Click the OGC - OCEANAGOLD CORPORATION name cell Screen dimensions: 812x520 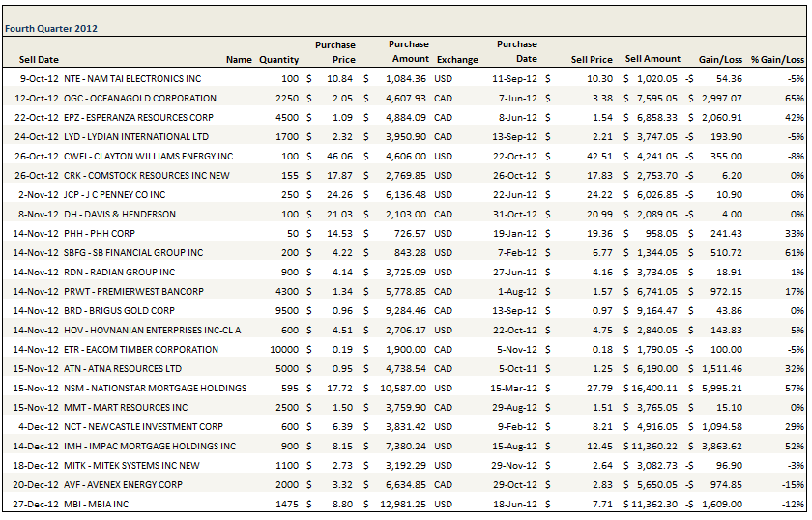coord(139,98)
